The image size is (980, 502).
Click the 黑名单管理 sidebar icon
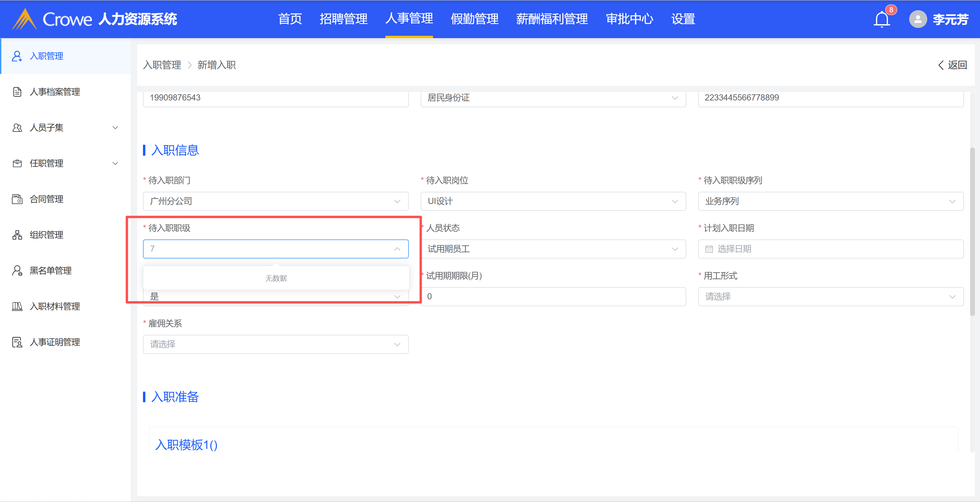[17, 271]
